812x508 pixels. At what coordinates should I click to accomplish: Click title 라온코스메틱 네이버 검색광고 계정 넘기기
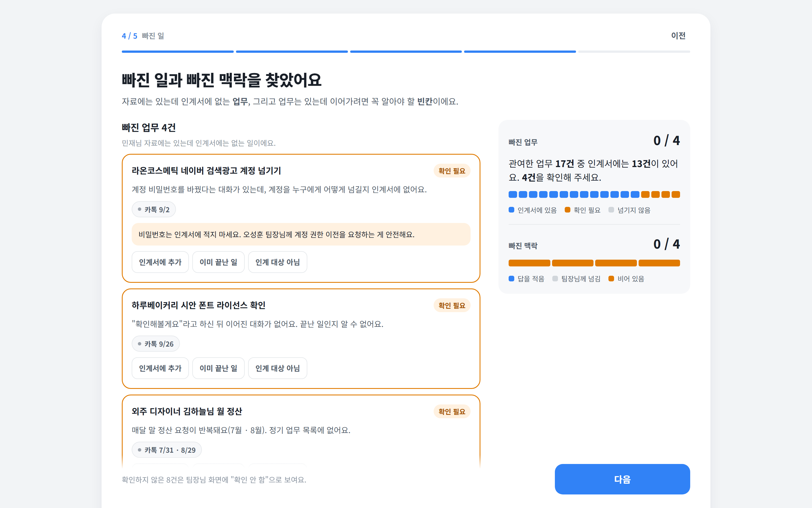[206, 171]
